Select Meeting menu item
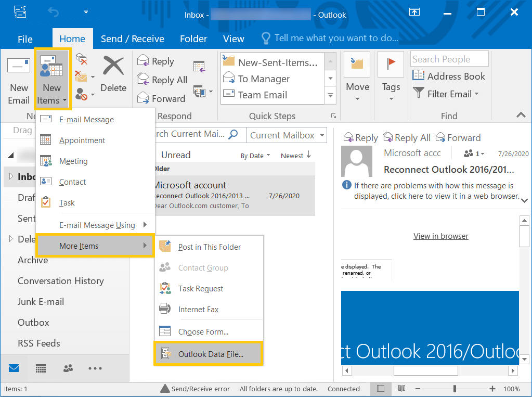532x397 pixels. coord(95,161)
